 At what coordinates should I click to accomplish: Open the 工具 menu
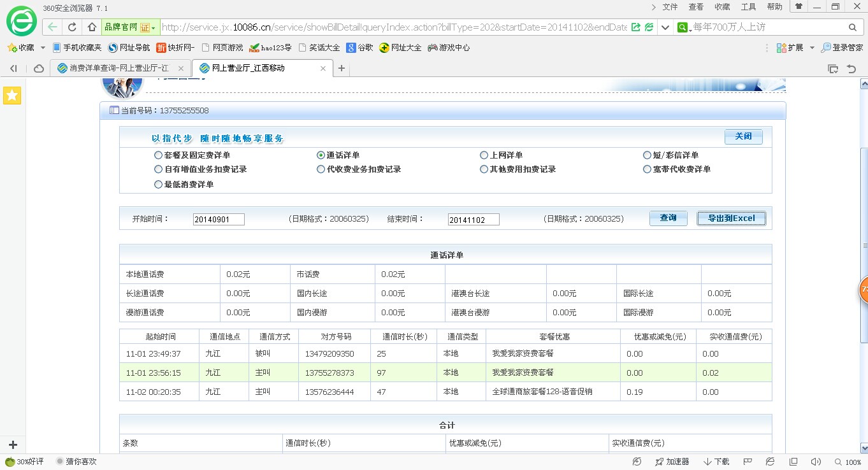[748, 7]
